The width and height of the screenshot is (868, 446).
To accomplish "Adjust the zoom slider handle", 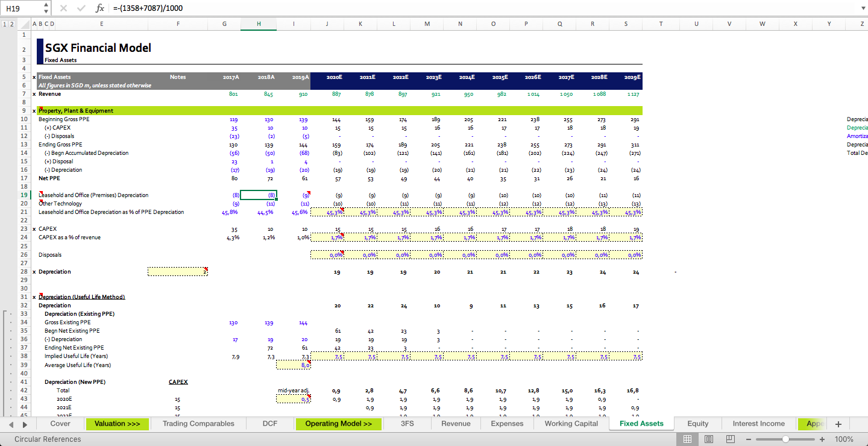I will tap(785, 439).
